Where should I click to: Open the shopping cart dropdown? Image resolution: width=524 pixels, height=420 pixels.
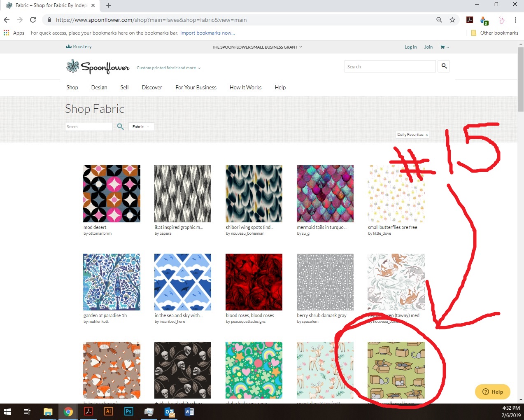point(445,47)
